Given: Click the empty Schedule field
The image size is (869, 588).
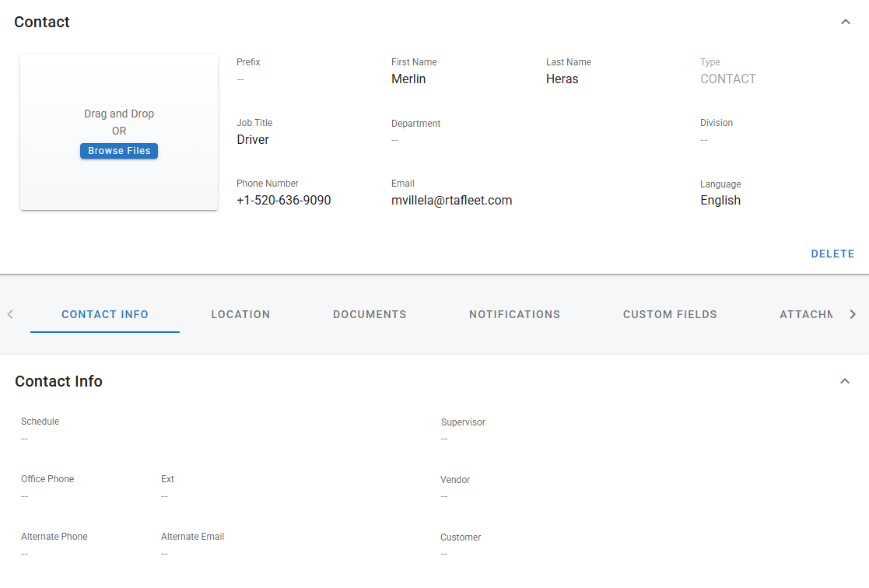Looking at the screenshot, I should [x=24, y=438].
